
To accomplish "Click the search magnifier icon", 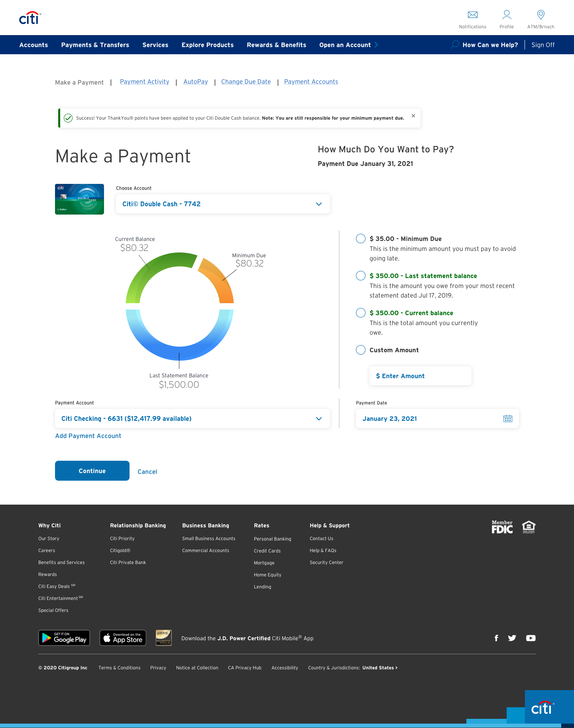I will (x=455, y=45).
